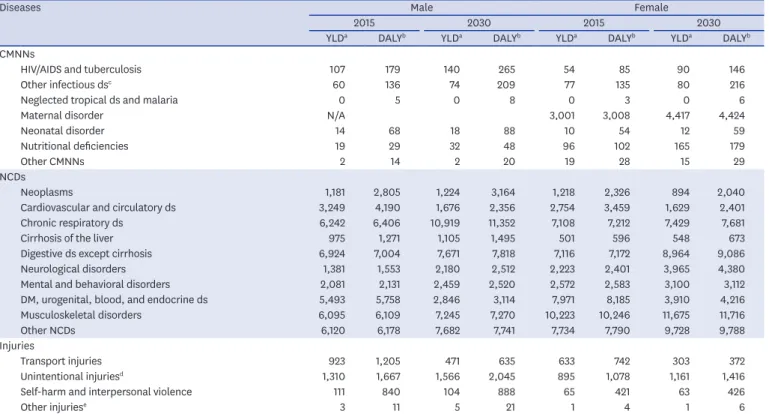The image size is (769, 414).
Task: Click the value 216 in Other infectious ds row
Action: point(737,85)
